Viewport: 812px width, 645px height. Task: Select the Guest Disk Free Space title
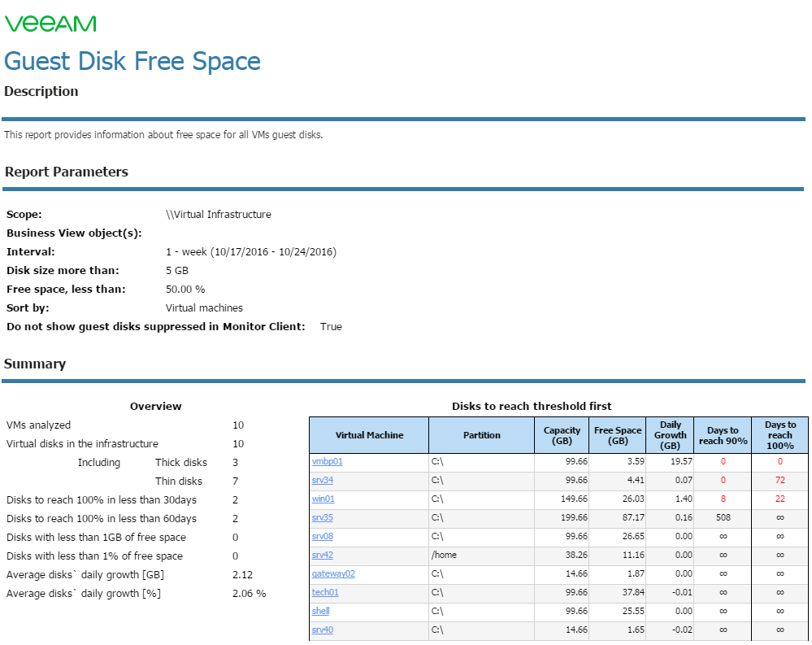click(x=132, y=61)
